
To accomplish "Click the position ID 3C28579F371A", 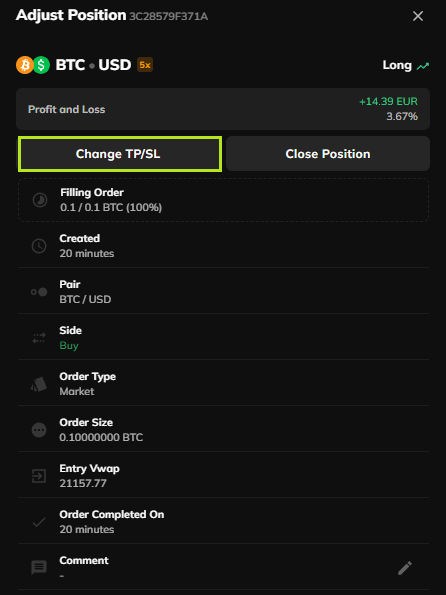I will click(169, 16).
